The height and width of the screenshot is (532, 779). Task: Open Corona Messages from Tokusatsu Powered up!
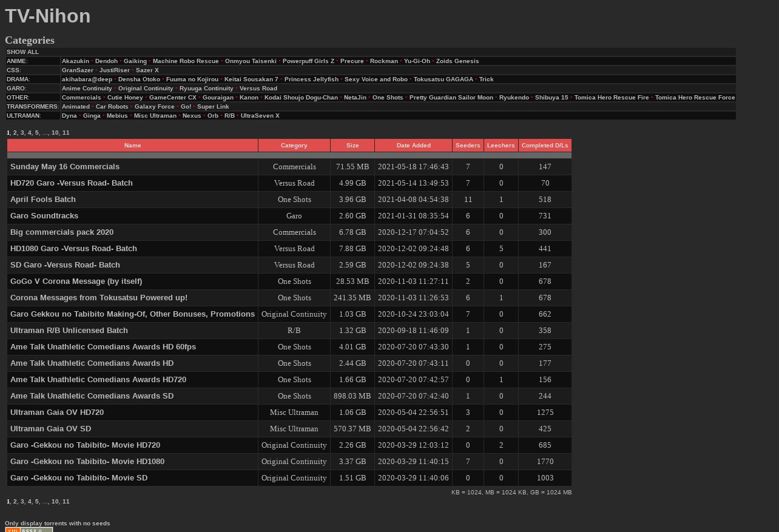coord(99,298)
